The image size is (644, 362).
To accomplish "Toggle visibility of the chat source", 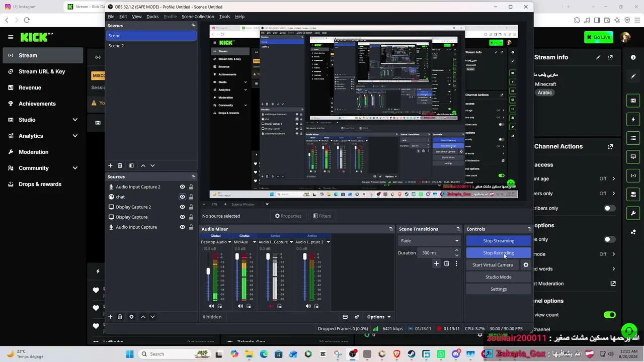I will pyautogui.click(x=183, y=197).
